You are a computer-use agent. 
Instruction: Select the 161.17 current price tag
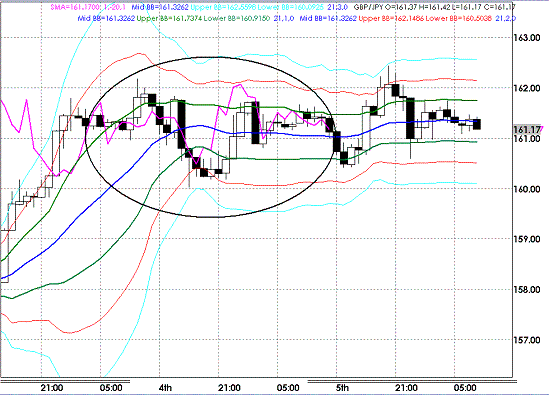pyautogui.click(x=527, y=130)
